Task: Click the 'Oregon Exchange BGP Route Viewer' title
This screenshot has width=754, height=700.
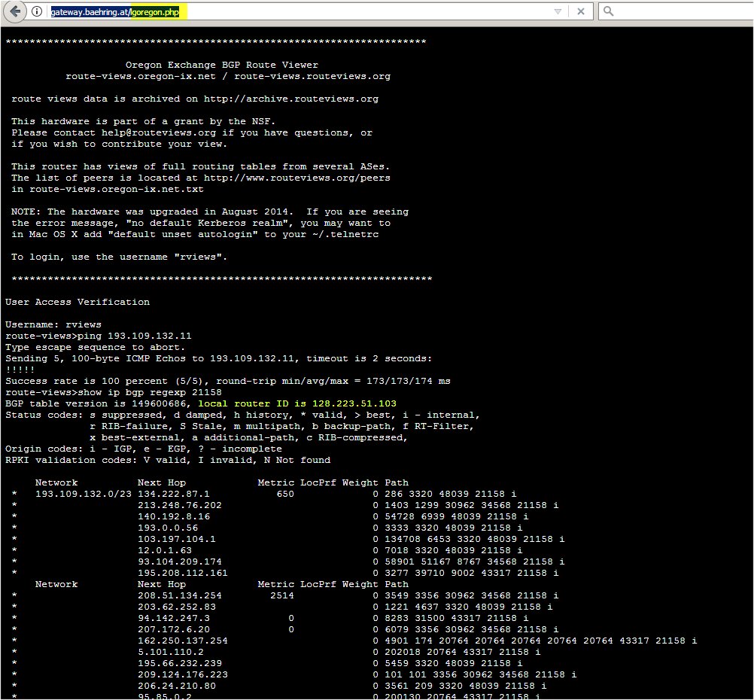Action: pos(221,65)
